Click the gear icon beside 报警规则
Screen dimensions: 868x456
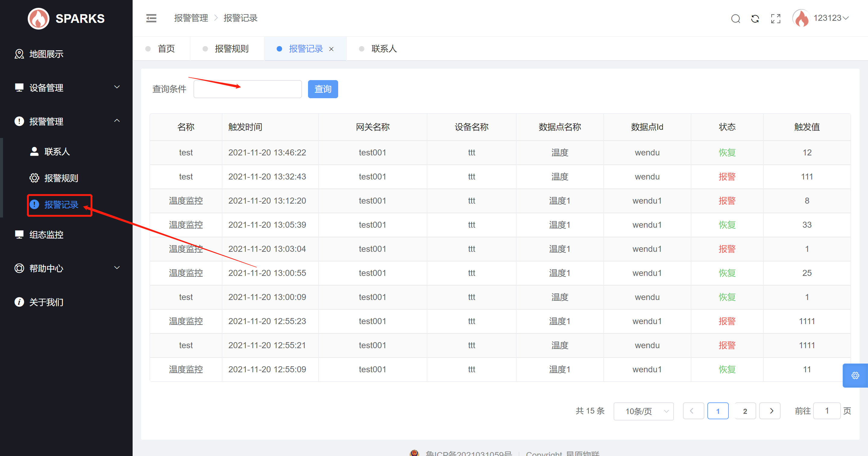[x=34, y=178]
